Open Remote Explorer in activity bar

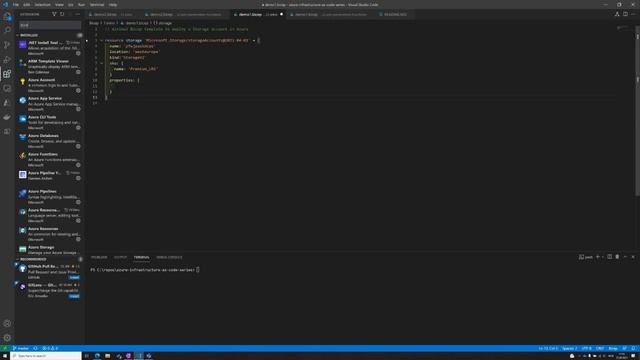click(7, 88)
